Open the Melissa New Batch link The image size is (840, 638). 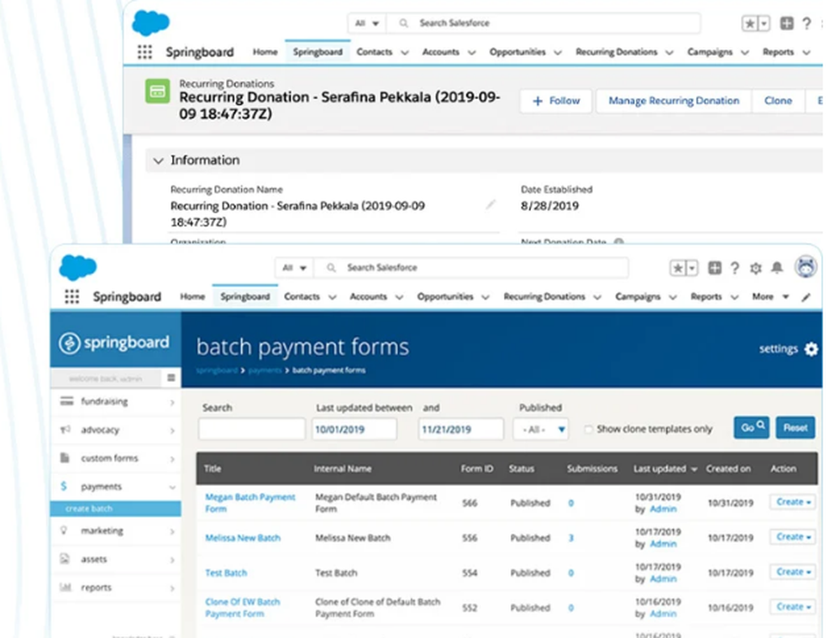[243, 538]
